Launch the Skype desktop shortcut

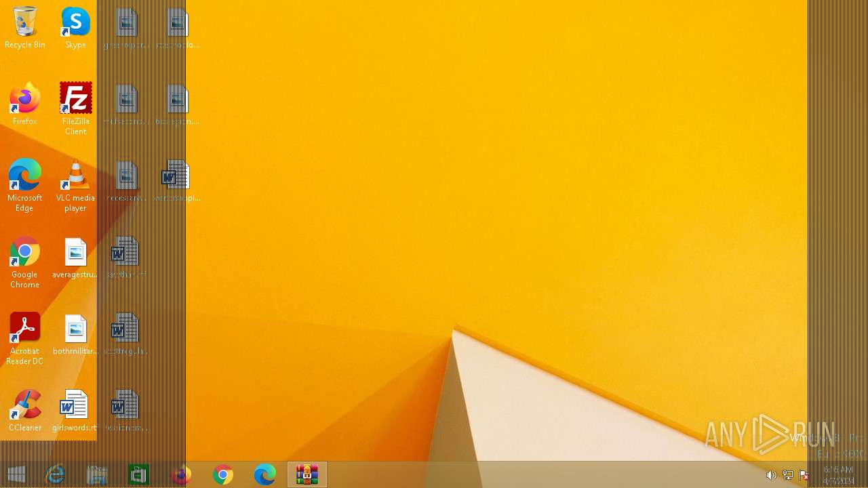tap(75, 28)
